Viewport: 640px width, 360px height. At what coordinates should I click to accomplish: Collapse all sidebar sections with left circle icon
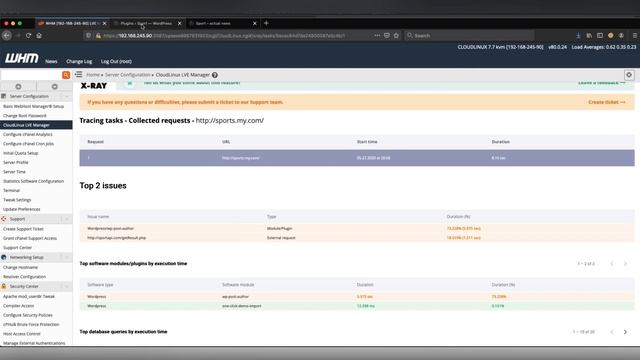click(x=18, y=87)
